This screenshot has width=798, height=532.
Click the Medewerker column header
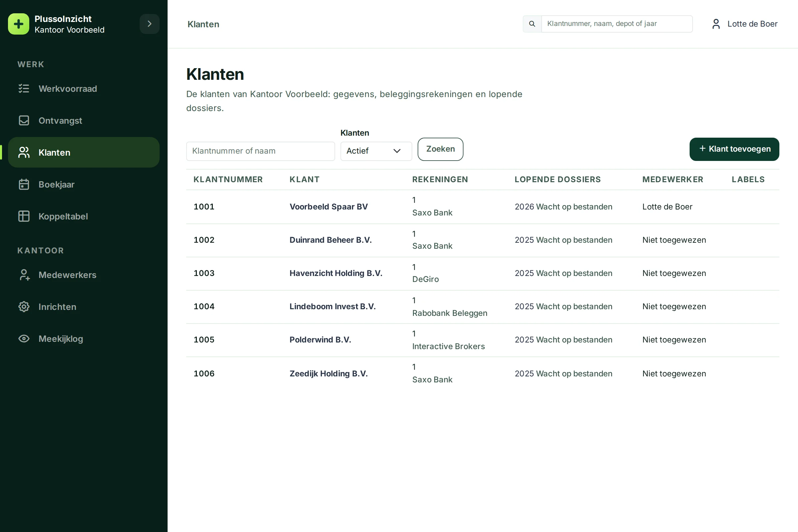(672, 180)
